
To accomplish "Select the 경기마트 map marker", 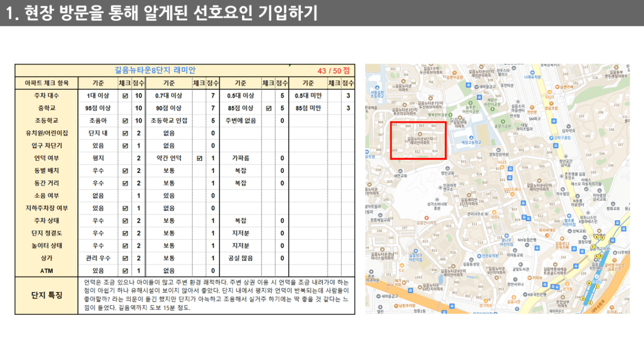I will [486, 303].
